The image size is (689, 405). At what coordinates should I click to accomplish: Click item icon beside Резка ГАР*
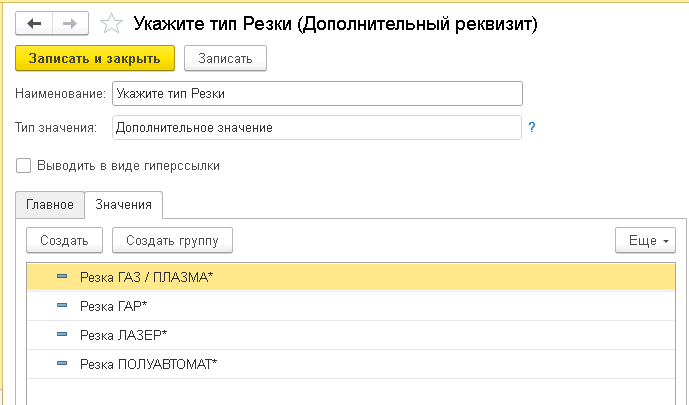[x=62, y=305]
